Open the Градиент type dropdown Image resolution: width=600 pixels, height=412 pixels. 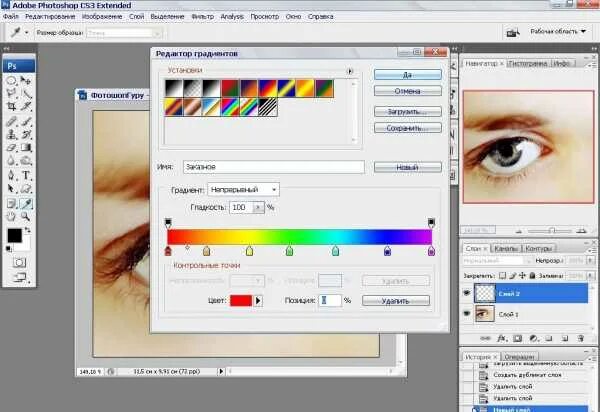243,189
